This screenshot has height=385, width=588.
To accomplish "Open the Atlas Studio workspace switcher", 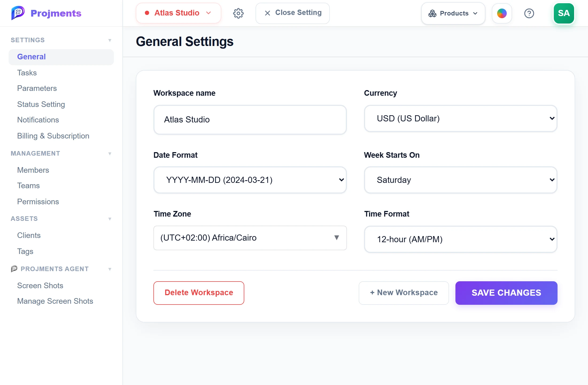I will point(178,13).
